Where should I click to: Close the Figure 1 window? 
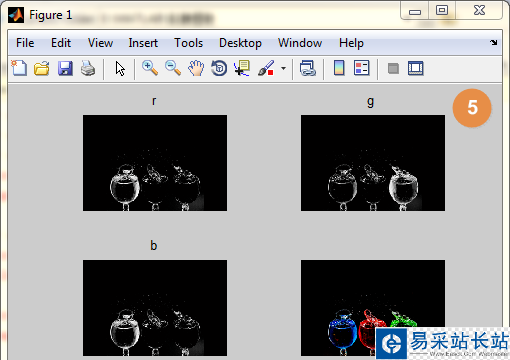pyautogui.click(x=479, y=11)
